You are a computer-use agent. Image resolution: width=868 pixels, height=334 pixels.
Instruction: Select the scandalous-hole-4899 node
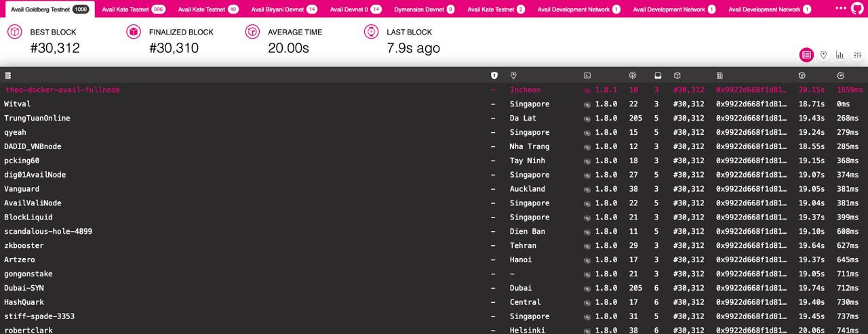pos(434,232)
